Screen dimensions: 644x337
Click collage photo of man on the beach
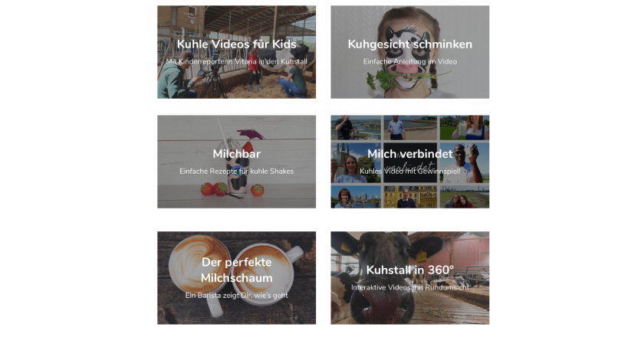point(410,128)
